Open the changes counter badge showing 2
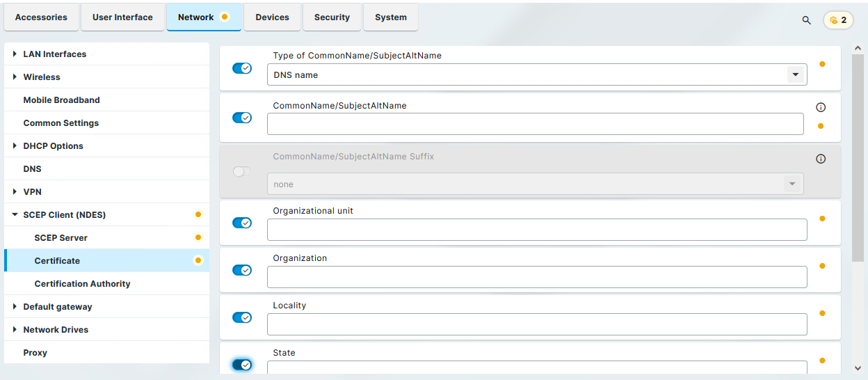The height and width of the screenshot is (380, 868). click(838, 20)
